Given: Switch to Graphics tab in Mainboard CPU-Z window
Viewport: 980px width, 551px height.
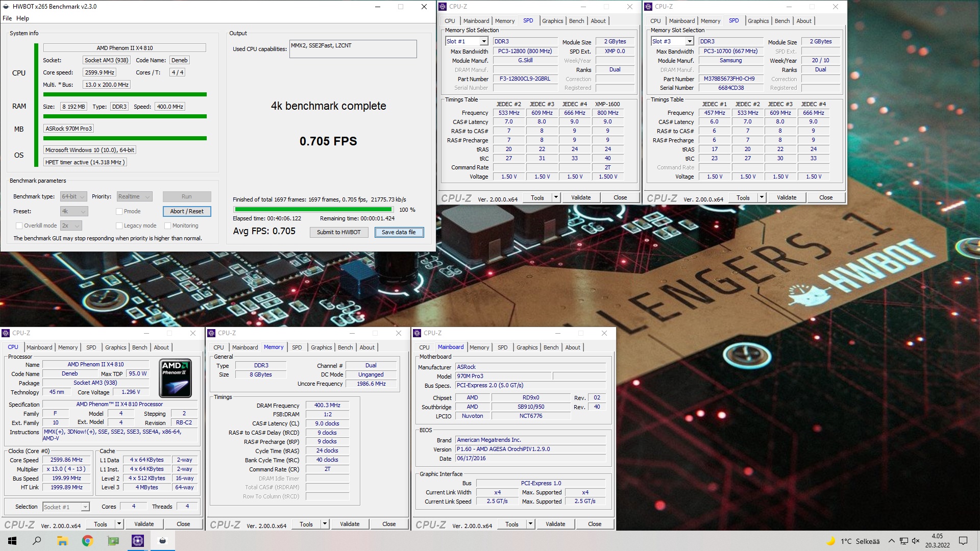Looking at the screenshot, I should click(x=527, y=347).
